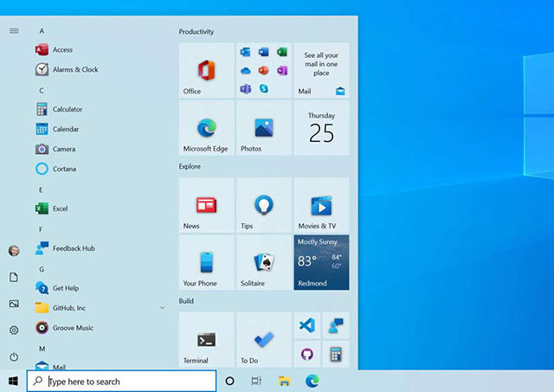Click the Mail live tile
Screen dimensions: 554x392
tap(321, 70)
